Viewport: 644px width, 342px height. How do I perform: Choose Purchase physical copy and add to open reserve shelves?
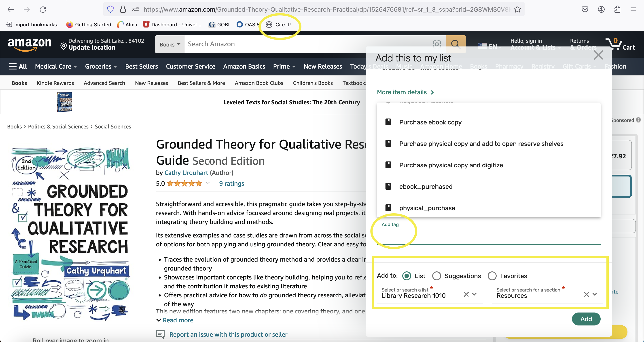[x=489, y=143]
